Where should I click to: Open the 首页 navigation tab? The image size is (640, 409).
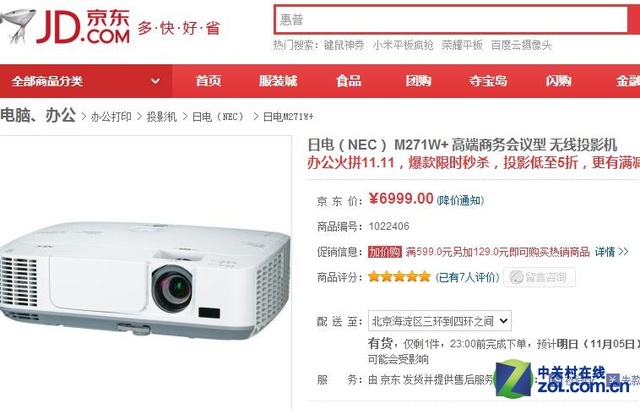(x=208, y=81)
